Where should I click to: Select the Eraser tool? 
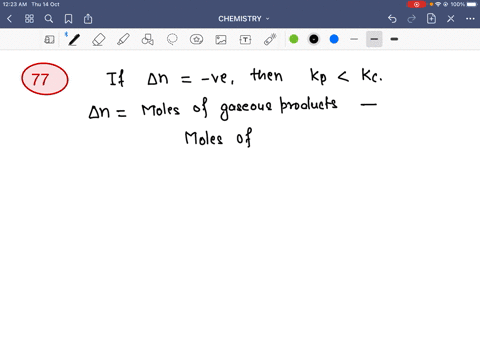pos(99,40)
